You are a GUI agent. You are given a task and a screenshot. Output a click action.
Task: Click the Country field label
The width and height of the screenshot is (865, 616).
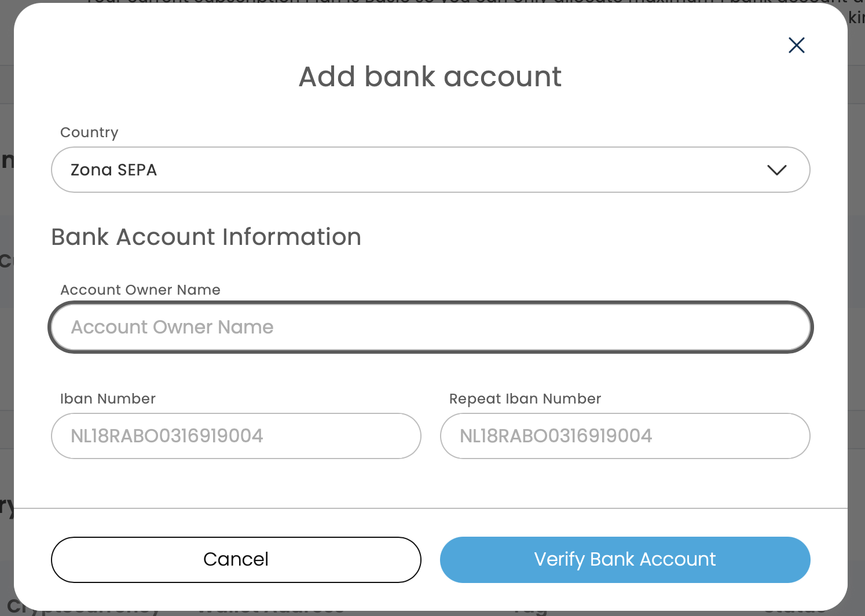(x=89, y=133)
